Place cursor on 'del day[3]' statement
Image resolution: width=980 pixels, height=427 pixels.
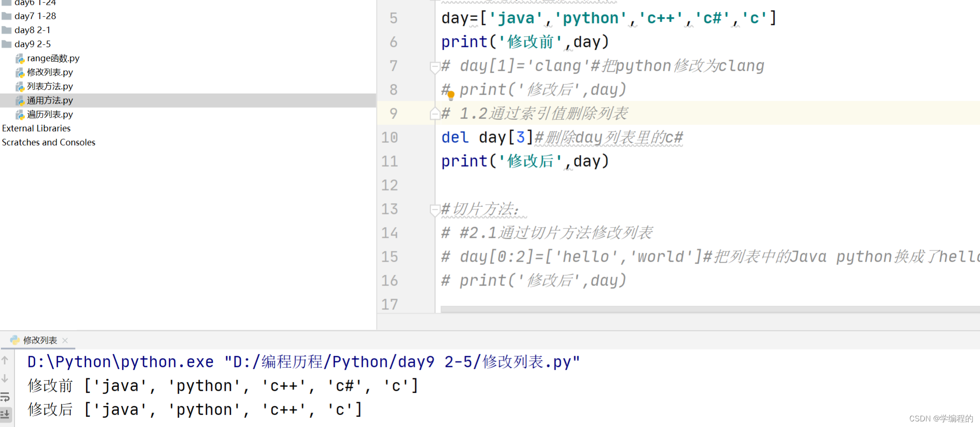point(487,138)
